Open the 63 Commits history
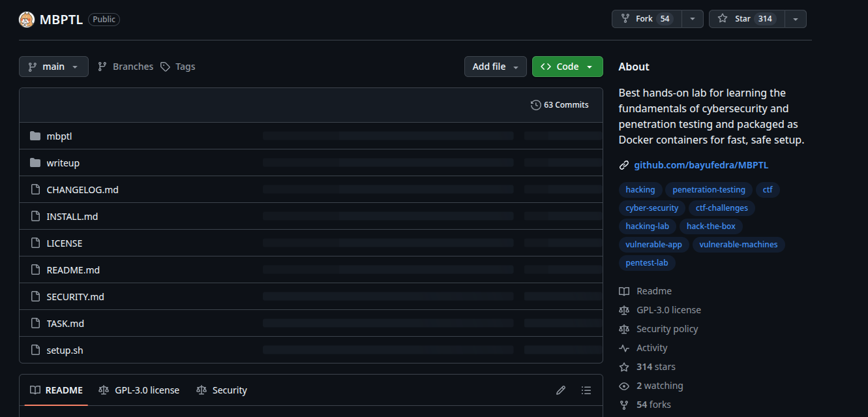This screenshot has height=417, width=868. coord(560,105)
